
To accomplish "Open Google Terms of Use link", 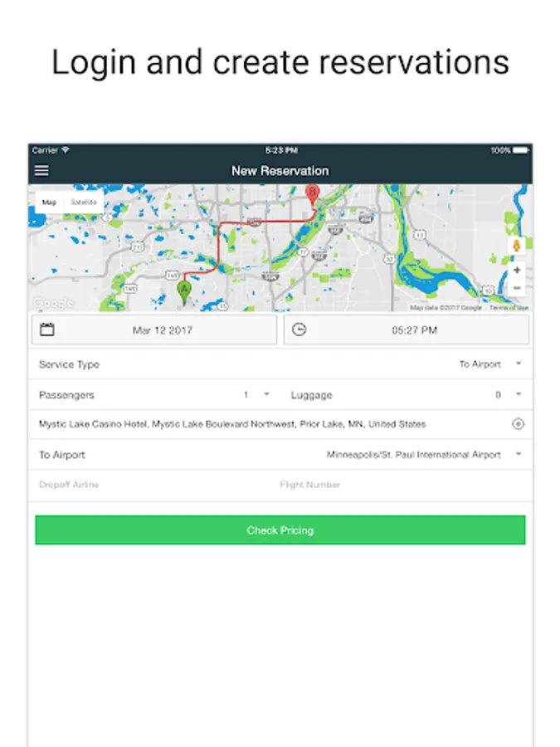I will [509, 308].
